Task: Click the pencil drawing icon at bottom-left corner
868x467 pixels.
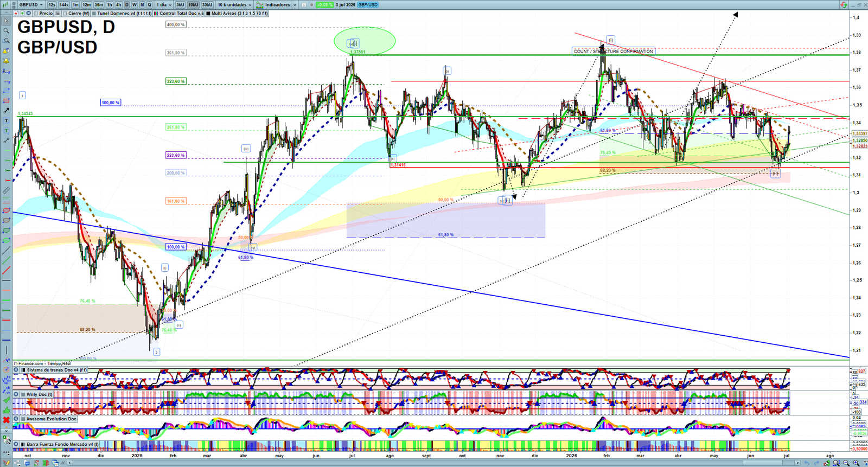Action: (7, 463)
